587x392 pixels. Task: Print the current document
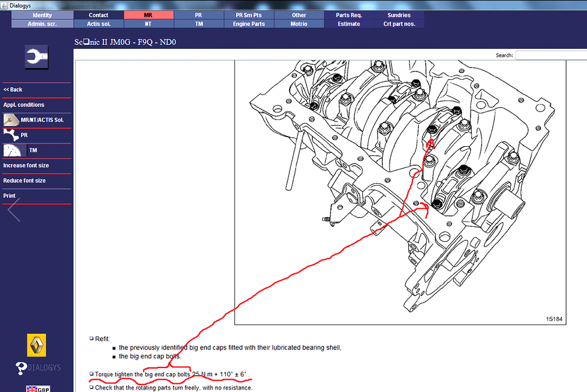tap(9, 196)
